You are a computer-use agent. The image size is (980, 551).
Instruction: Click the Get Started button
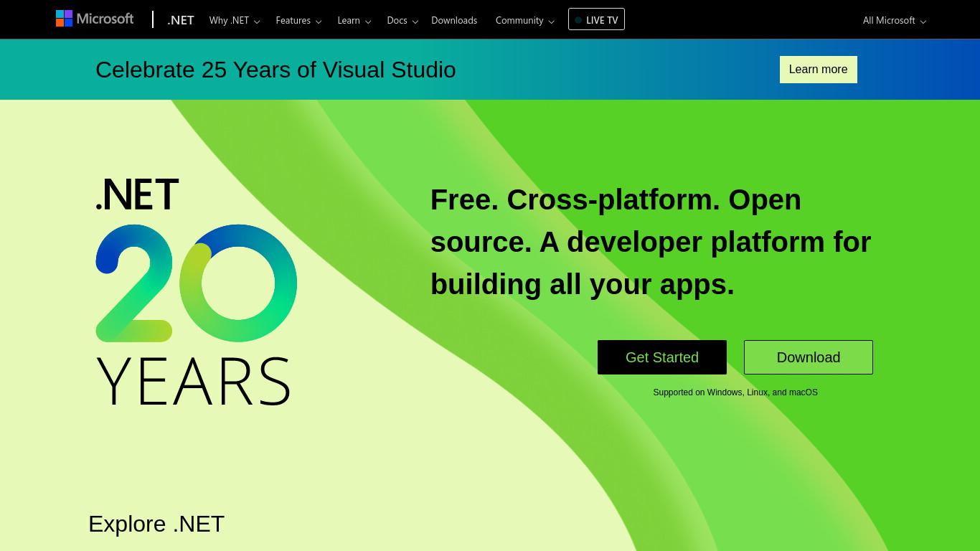pyautogui.click(x=662, y=357)
